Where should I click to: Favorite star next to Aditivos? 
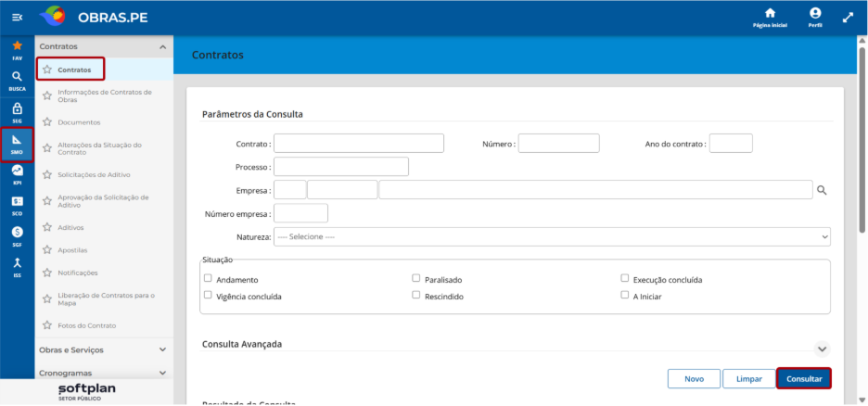pyautogui.click(x=47, y=227)
